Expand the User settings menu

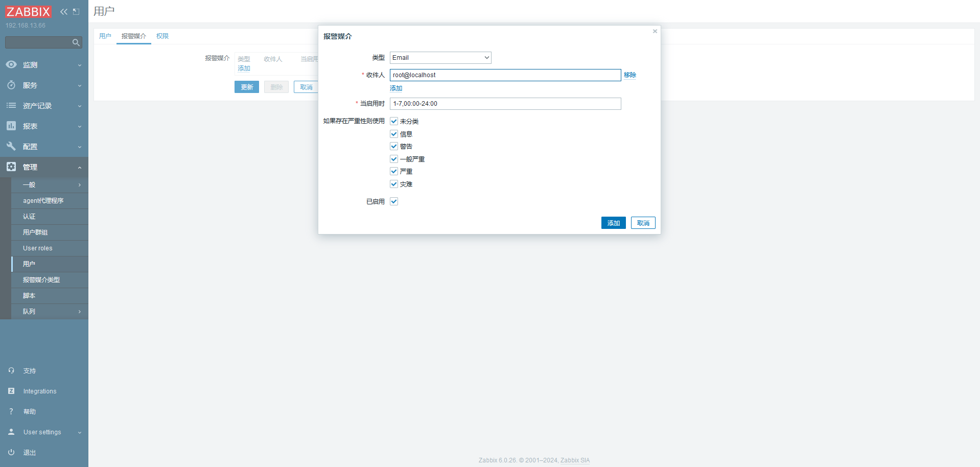pyautogui.click(x=43, y=432)
